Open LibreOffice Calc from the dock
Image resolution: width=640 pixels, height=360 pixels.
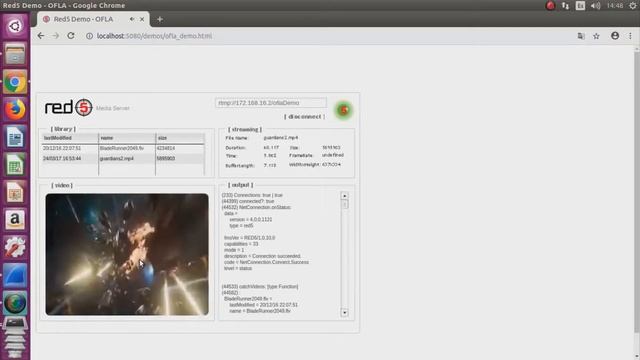[x=15, y=165]
